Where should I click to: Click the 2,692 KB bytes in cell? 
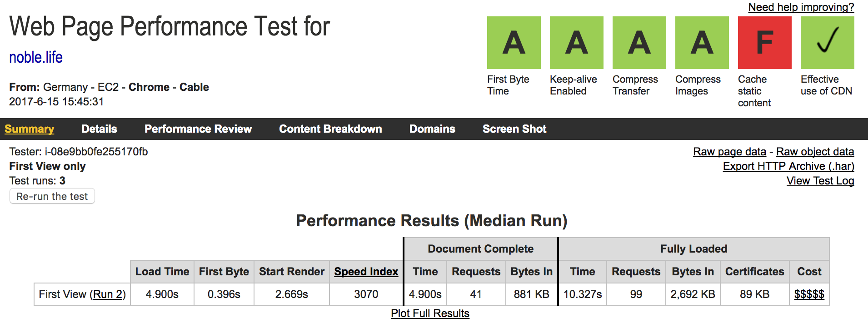tap(693, 294)
